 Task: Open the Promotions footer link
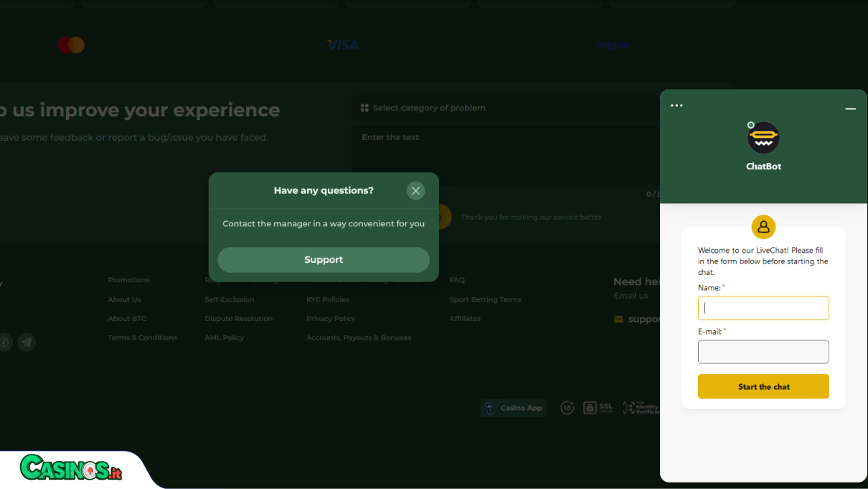(x=129, y=280)
